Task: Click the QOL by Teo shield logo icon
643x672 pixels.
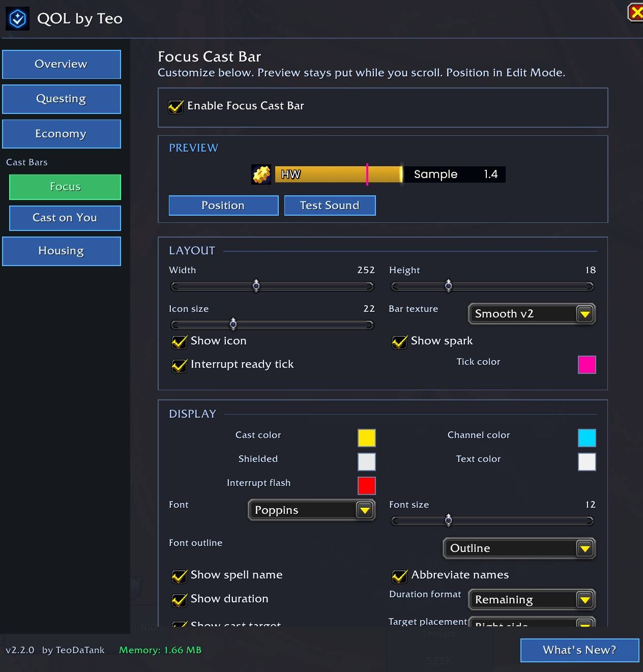Action: coord(18,19)
